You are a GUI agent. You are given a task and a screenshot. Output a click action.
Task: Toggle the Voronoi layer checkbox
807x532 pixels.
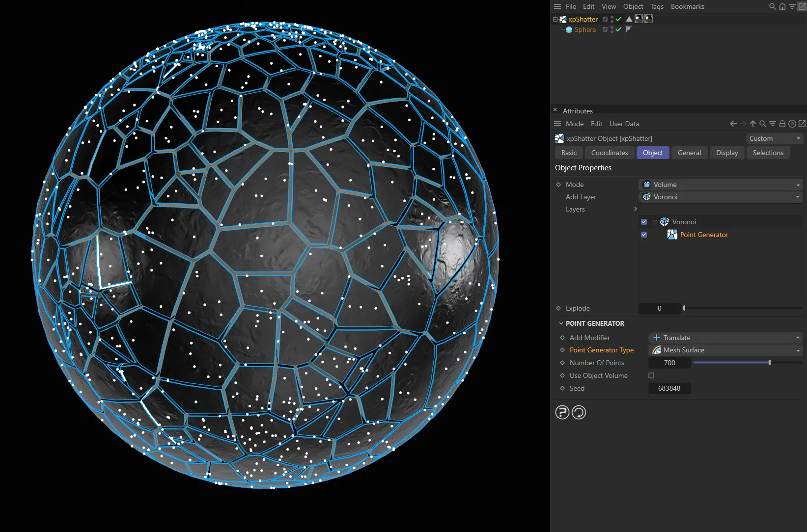(x=643, y=221)
